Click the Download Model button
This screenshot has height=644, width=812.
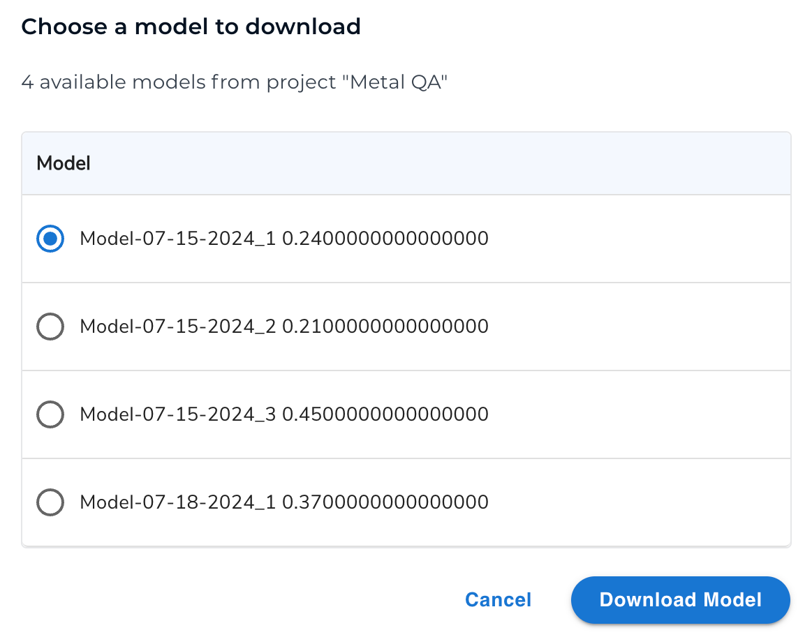coord(680,599)
